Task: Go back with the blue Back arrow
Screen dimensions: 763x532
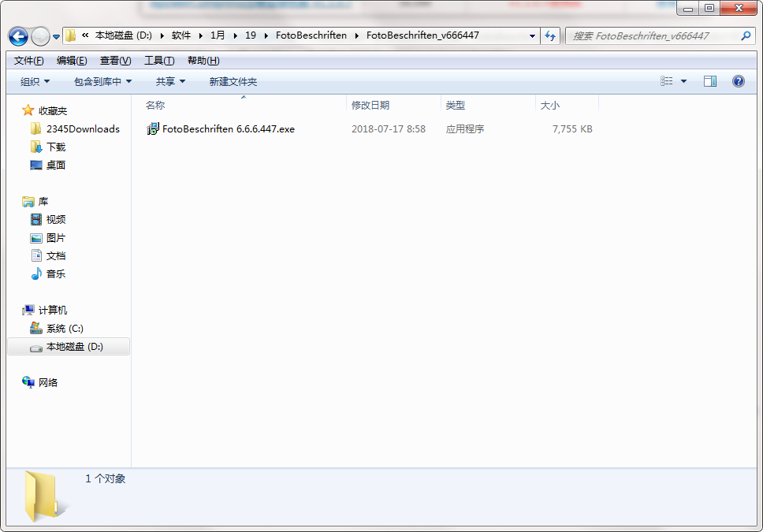Action: [x=18, y=36]
